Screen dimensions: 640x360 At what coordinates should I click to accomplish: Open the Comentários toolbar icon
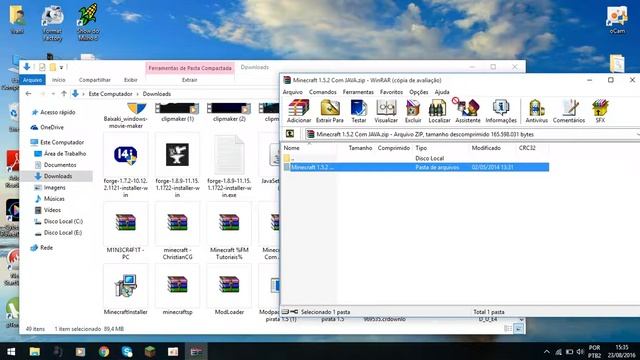tap(569, 111)
